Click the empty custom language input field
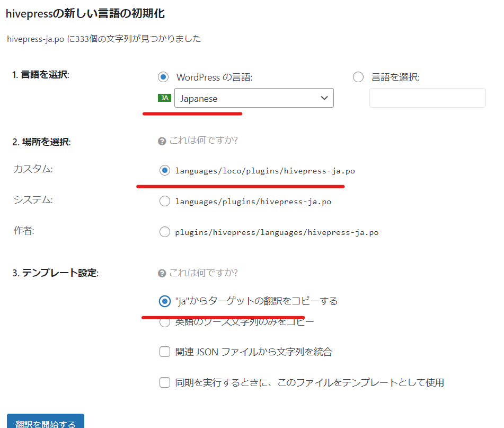504x428 pixels. pos(427,98)
